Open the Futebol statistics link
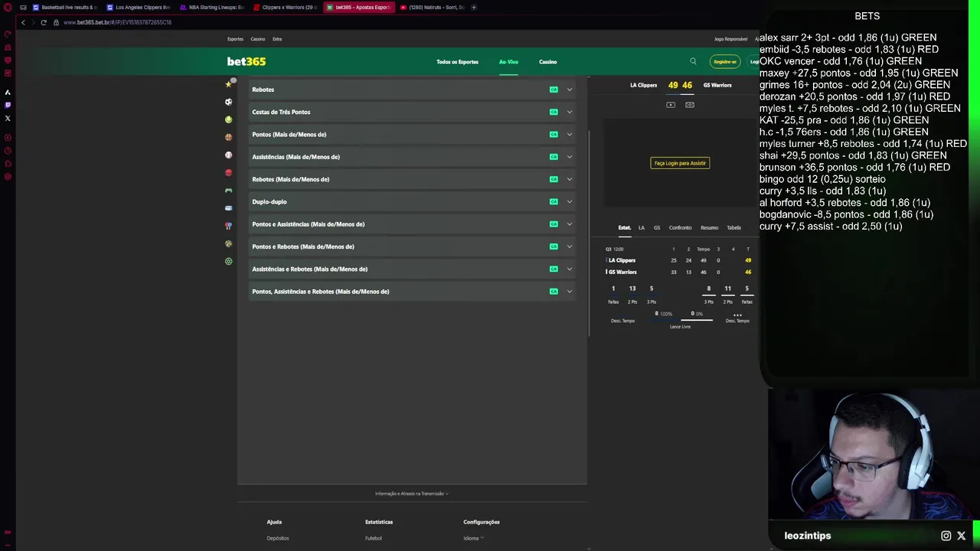980x551 pixels. point(374,538)
